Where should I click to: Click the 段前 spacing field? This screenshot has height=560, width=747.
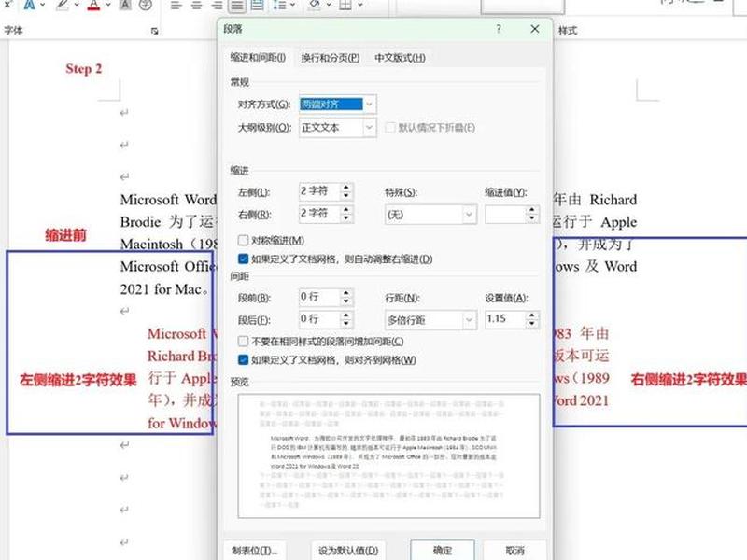click(x=319, y=297)
